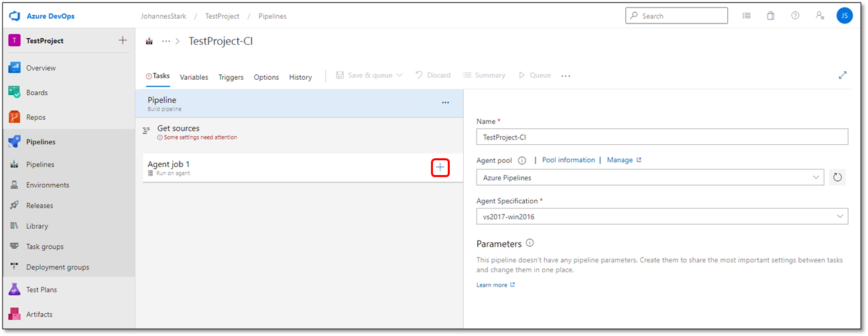Switch to the History tab
Viewport: 868px width, 336px height.
point(300,77)
